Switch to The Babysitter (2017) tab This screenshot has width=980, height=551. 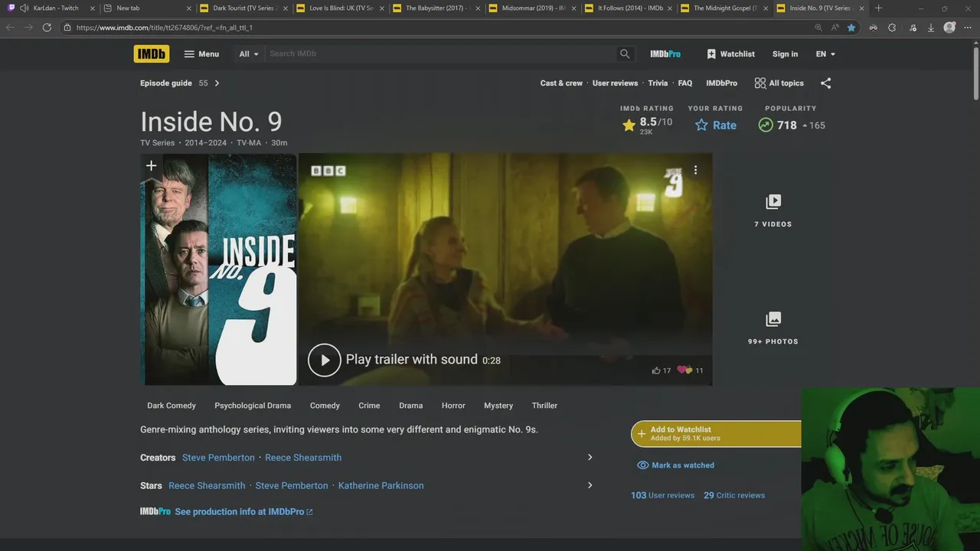pos(436,8)
